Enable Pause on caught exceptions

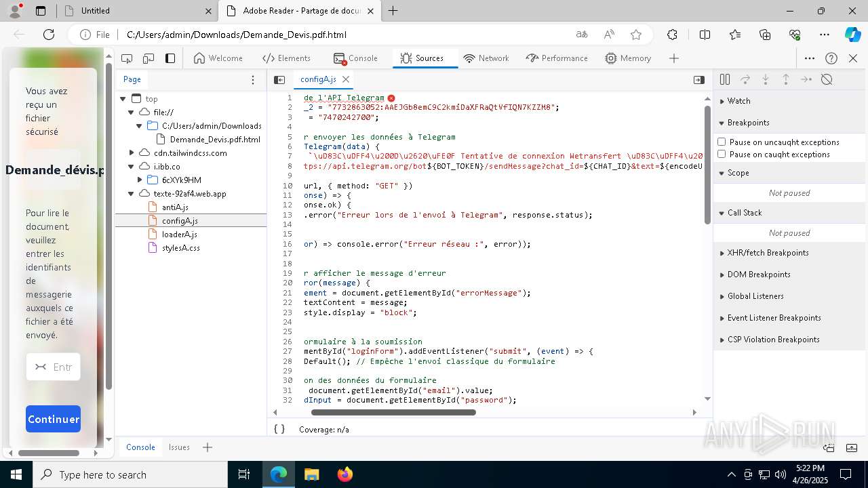(x=722, y=155)
